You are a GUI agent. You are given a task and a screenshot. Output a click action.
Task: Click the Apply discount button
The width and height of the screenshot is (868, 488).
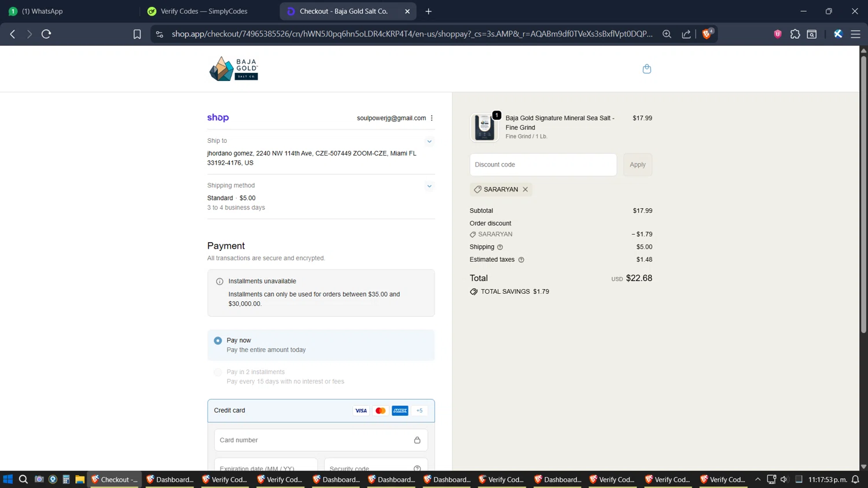tap(638, 165)
